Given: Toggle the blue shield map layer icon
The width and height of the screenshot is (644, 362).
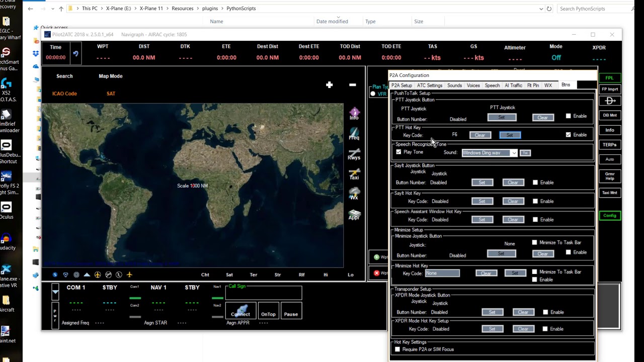Looking at the screenshot, I should [x=65, y=275].
